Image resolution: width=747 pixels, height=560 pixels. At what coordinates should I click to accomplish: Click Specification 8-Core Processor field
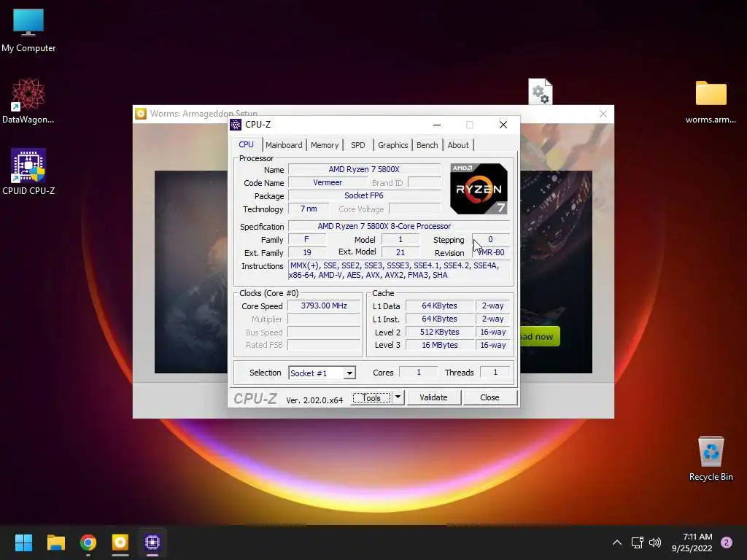coord(399,226)
